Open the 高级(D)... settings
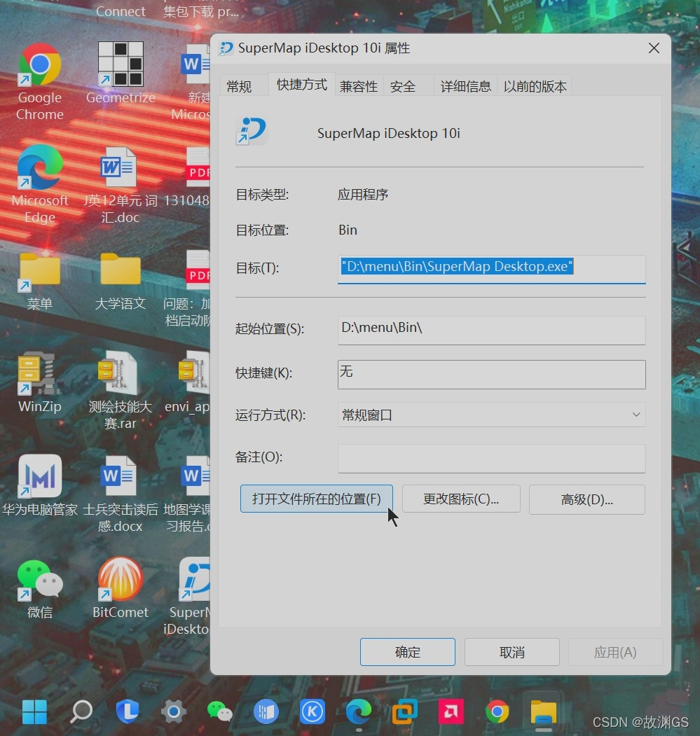Screen dimensions: 700x736 pyautogui.click(x=586, y=499)
